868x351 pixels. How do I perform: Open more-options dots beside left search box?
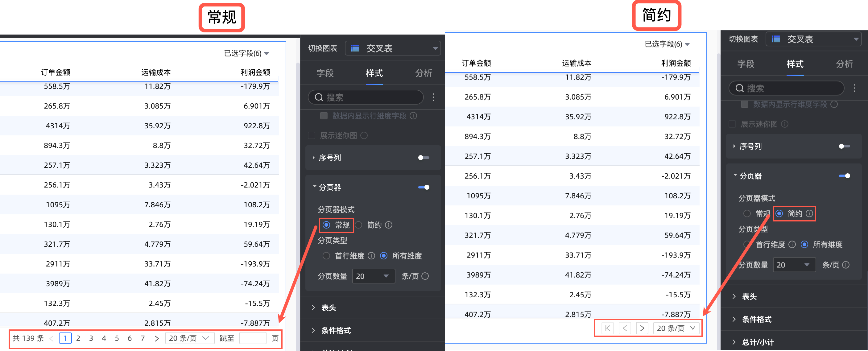[x=433, y=97]
